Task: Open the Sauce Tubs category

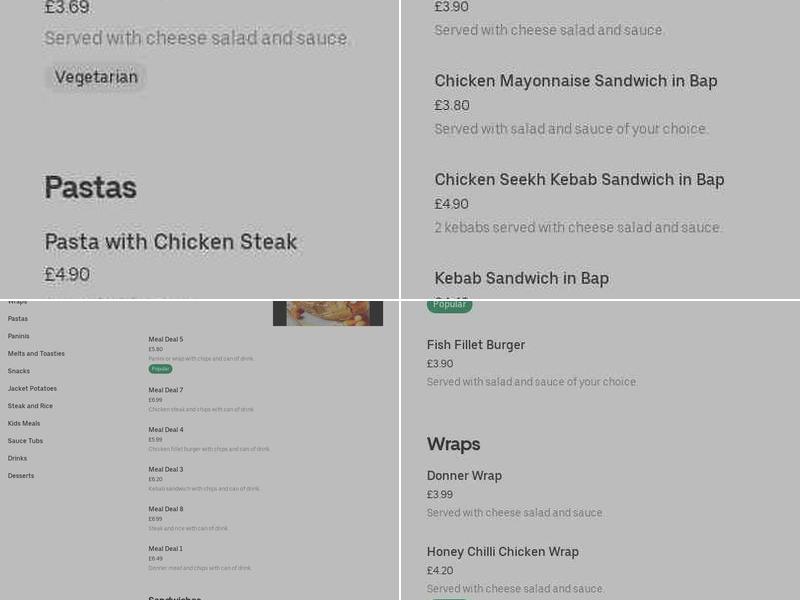Action: (x=25, y=441)
